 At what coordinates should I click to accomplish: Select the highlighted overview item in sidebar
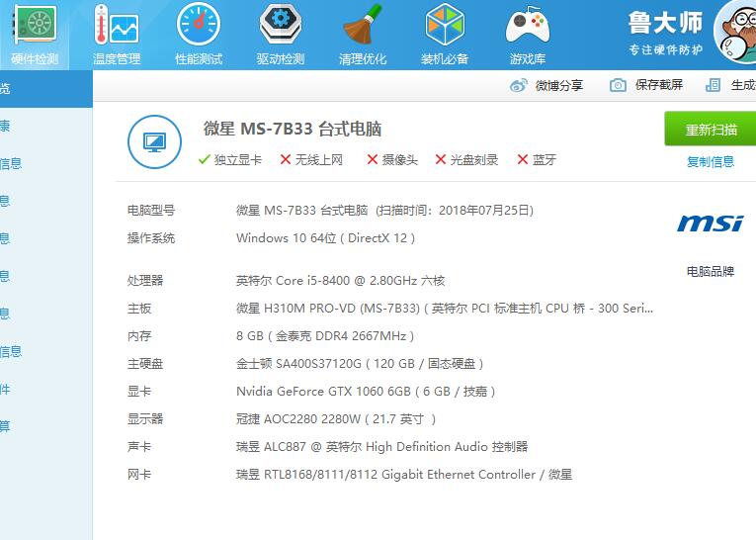click(x=46, y=89)
